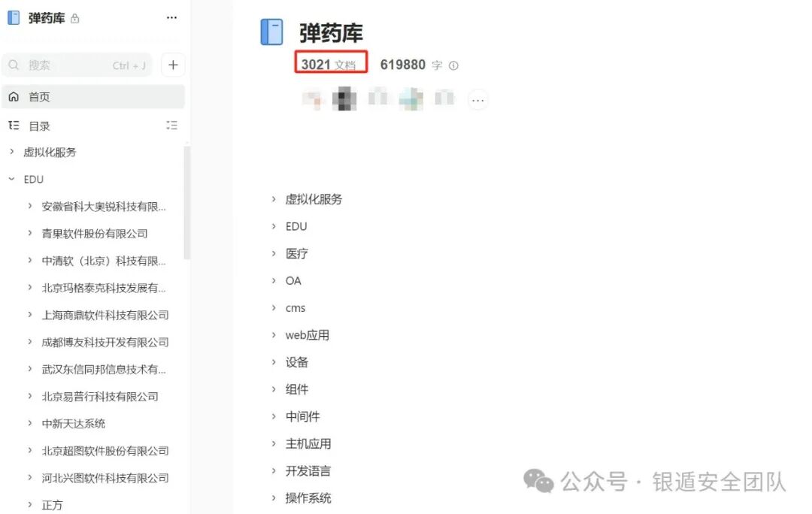Click the sidebar vertical scrollbar
Image resolution: width=812 pixels, height=514 pixels.
187,202
